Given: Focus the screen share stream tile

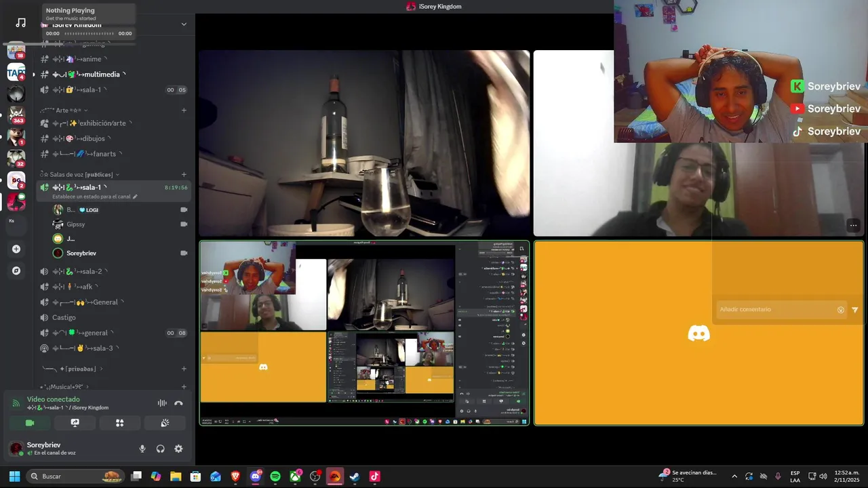Looking at the screenshot, I should pos(364,333).
